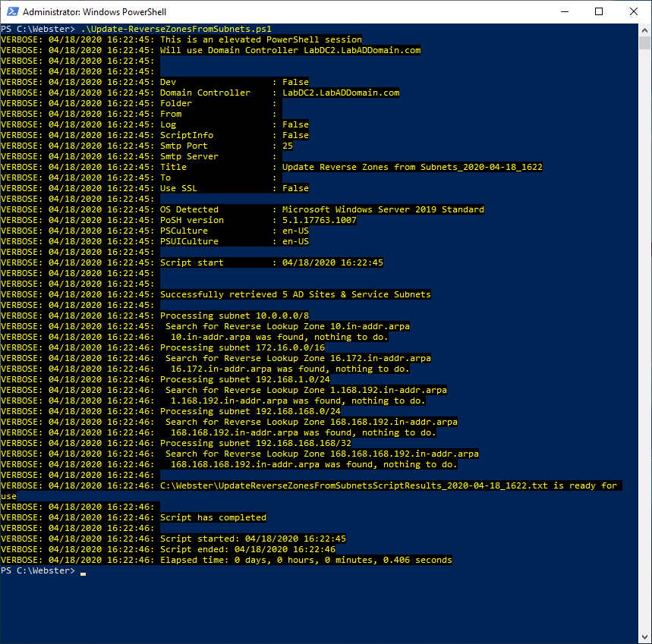The image size is (652, 644).
Task: Click the scrollbar down arrow
Action: [644, 637]
